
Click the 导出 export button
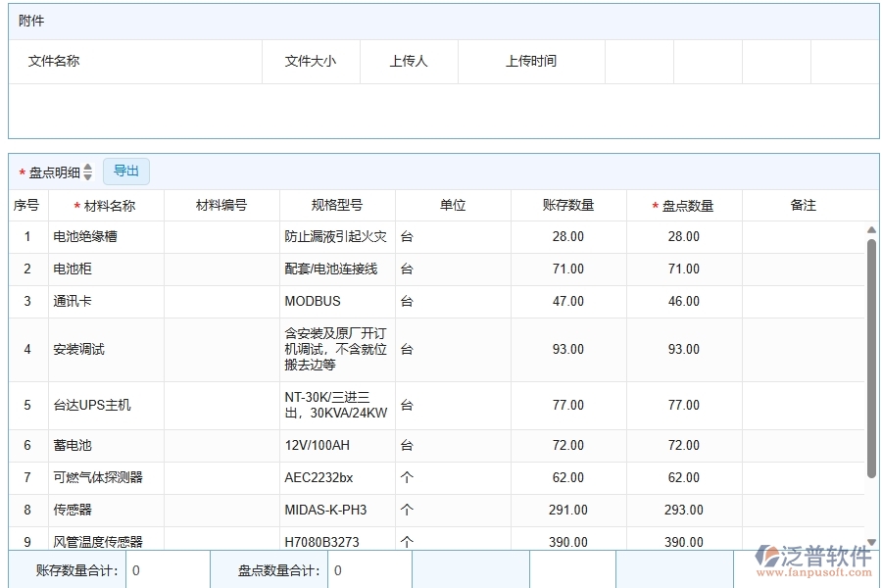pyautogui.click(x=125, y=171)
